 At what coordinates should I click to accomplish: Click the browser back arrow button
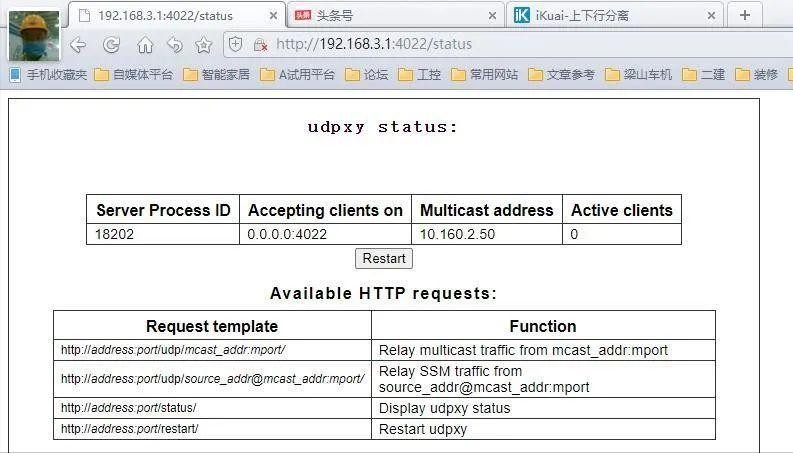78,45
